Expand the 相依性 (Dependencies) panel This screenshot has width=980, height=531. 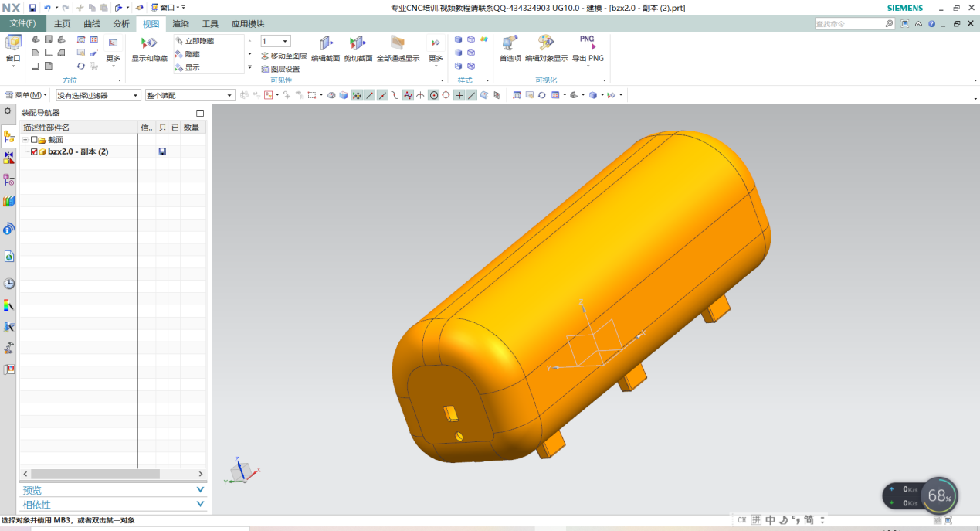point(112,504)
